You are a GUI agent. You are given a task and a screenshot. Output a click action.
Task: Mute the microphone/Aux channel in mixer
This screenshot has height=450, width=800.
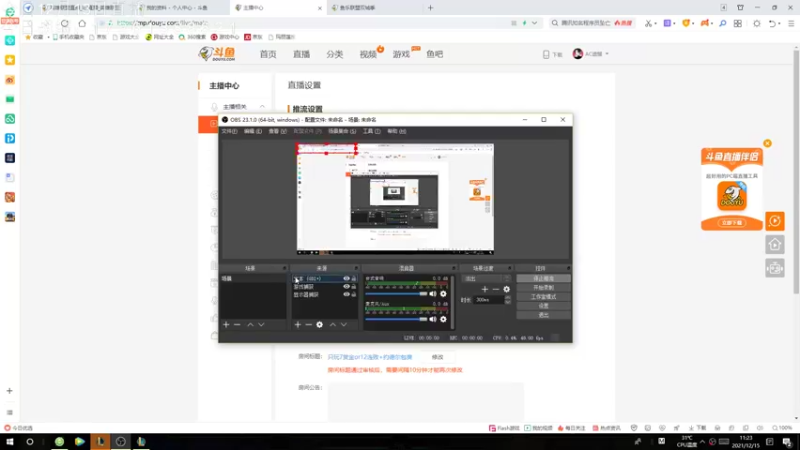point(433,319)
